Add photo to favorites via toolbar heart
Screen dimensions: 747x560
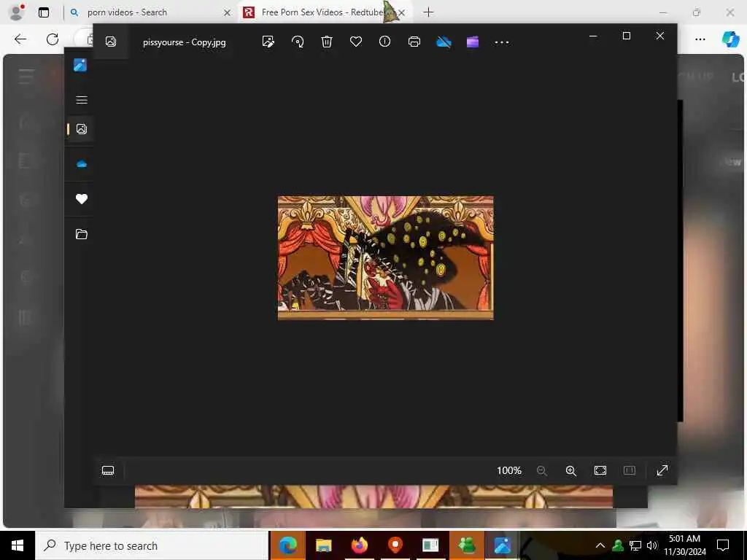pyautogui.click(x=356, y=42)
